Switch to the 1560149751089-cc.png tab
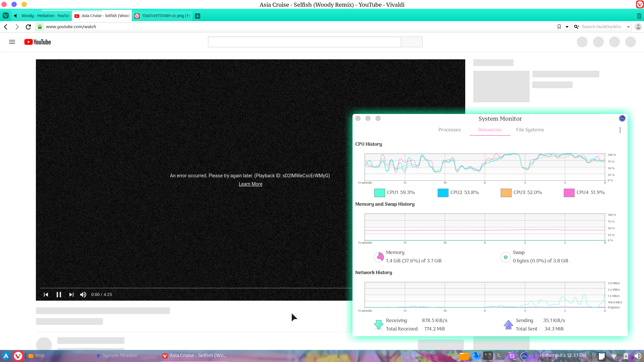The width and height of the screenshot is (644, 362). click(x=162, y=16)
